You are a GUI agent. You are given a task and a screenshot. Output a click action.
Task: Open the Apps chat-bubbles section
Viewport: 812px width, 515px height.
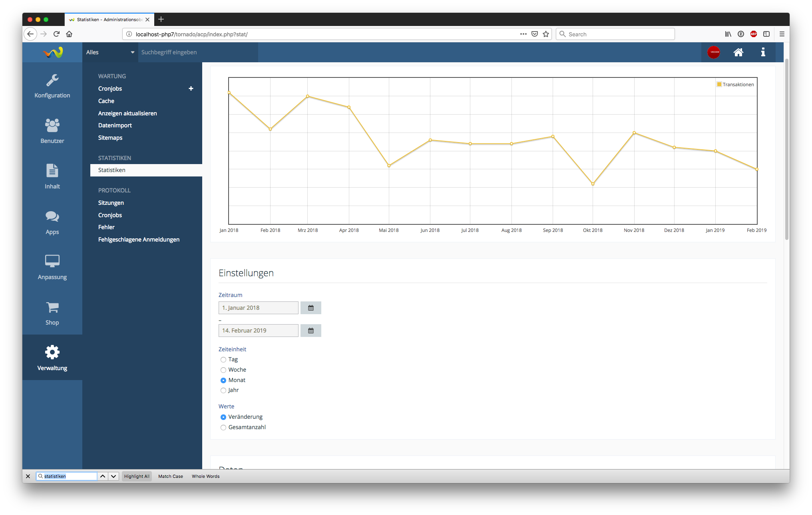(x=52, y=222)
